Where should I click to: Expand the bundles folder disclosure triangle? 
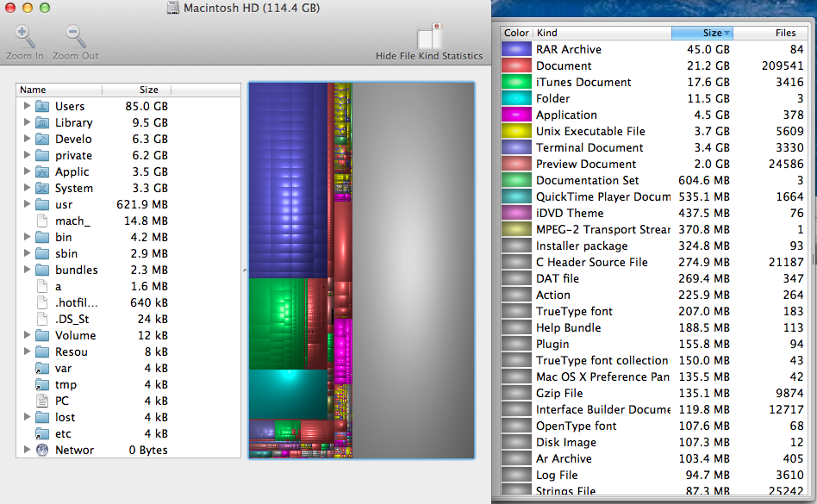click(27, 269)
